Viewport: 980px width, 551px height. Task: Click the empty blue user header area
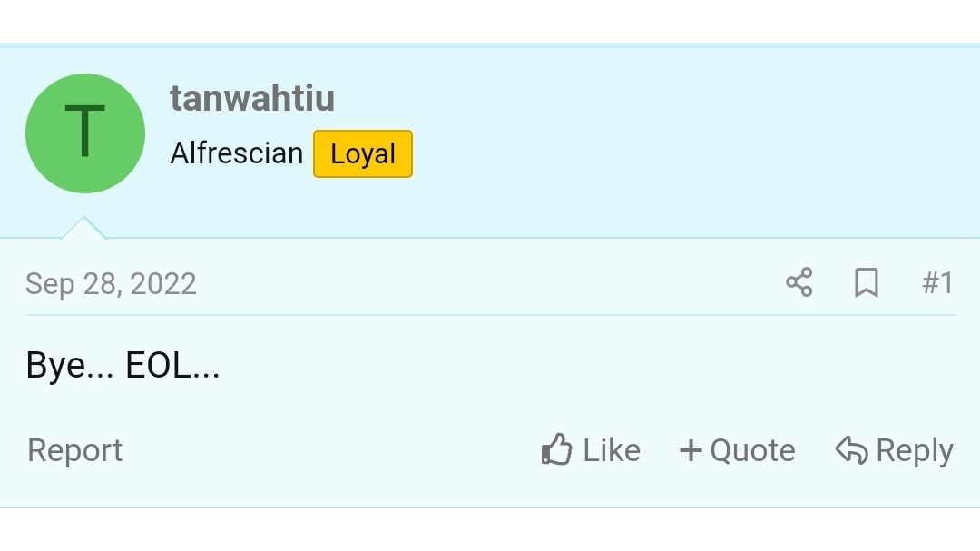click(x=688, y=138)
